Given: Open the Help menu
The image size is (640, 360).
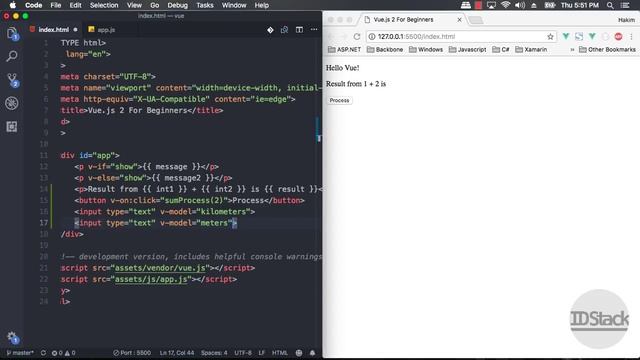Looking at the screenshot, I should pos(262,5).
